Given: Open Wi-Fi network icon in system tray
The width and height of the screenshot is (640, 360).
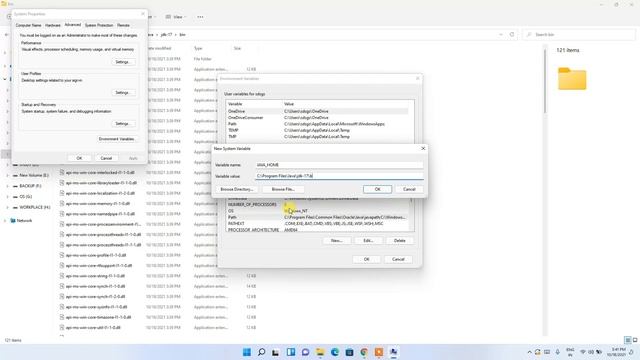Looking at the screenshot, I should [583, 352].
